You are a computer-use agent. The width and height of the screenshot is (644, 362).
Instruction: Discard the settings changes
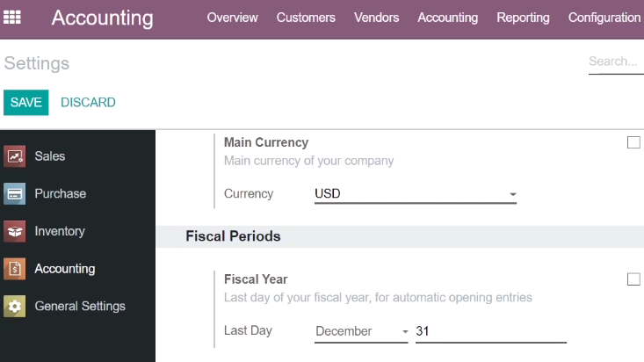click(x=88, y=102)
